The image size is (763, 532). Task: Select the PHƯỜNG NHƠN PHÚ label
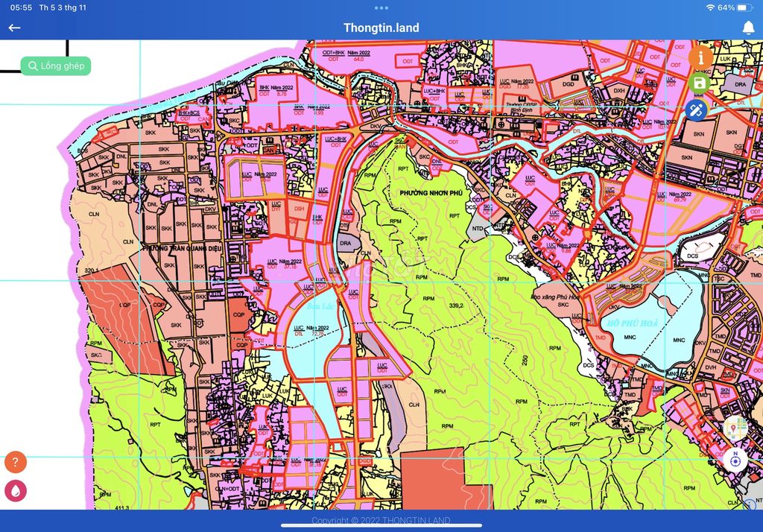[x=431, y=193]
